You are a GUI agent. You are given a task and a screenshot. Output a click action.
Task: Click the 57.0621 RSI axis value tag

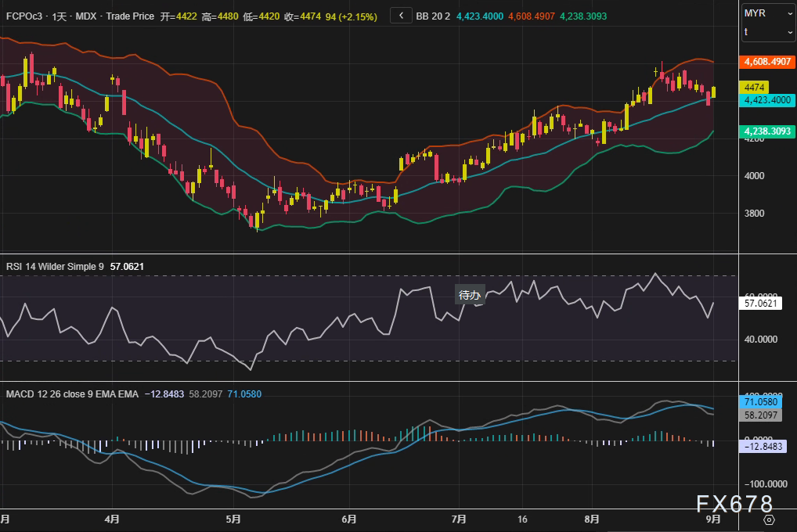click(x=762, y=303)
